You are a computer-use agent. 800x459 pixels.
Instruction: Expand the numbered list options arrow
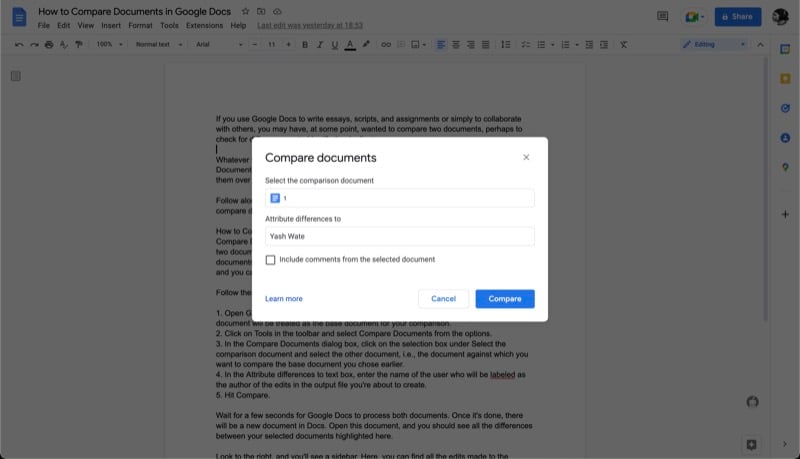[x=577, y=44]
